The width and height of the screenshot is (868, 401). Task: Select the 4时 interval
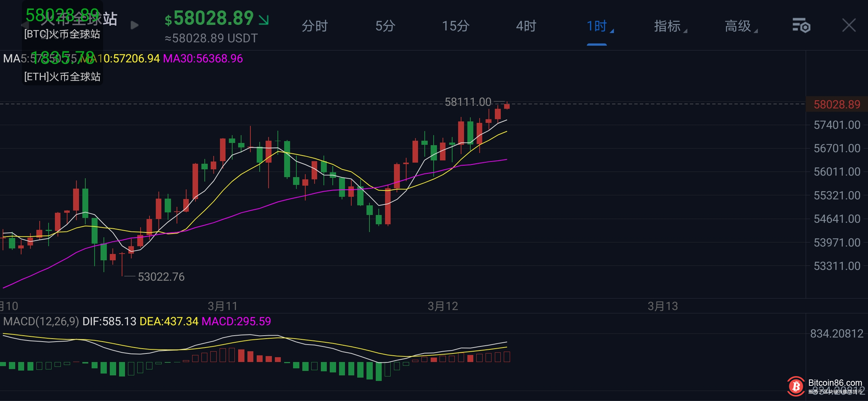click(526, 26)
